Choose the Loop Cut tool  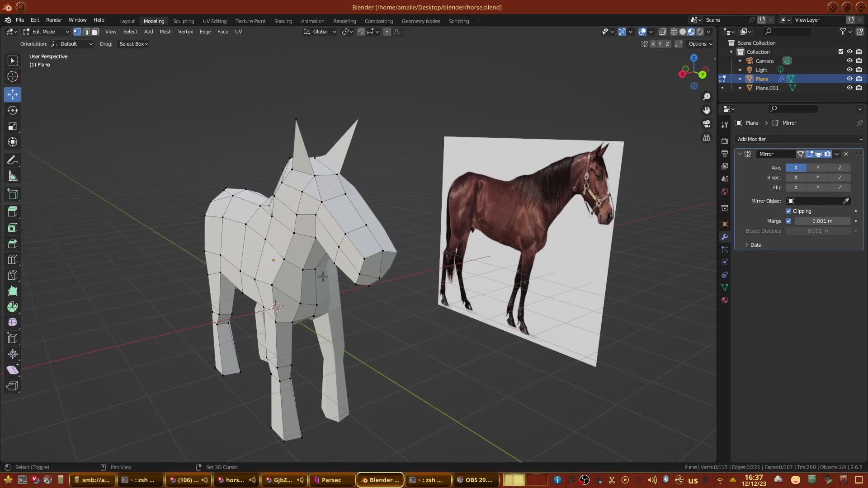tap(13, 259)
